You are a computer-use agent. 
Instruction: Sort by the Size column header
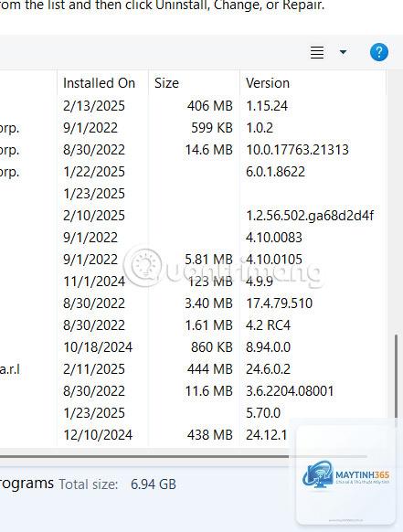coord(166,83)
